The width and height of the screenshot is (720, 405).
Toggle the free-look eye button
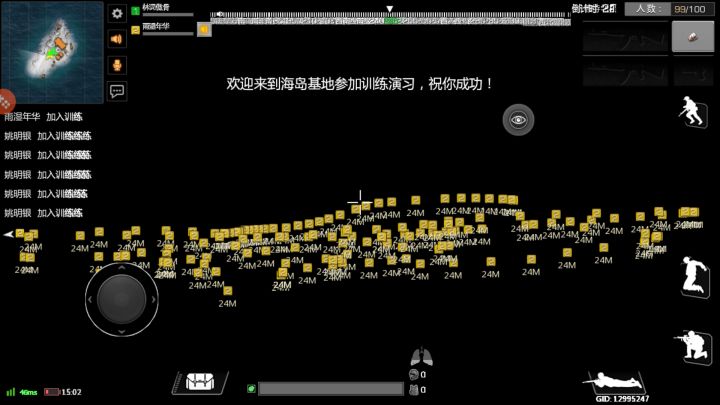click(518, 120)
